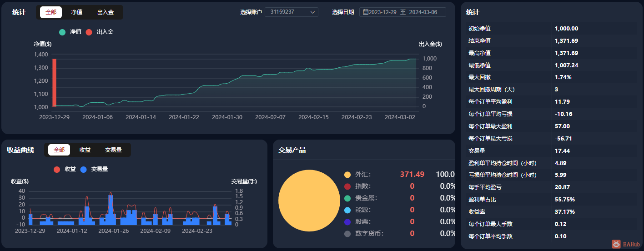
Task: Click the 外汇 percentage 100.0
Action: pyautogui.click(x=446, y=174)
